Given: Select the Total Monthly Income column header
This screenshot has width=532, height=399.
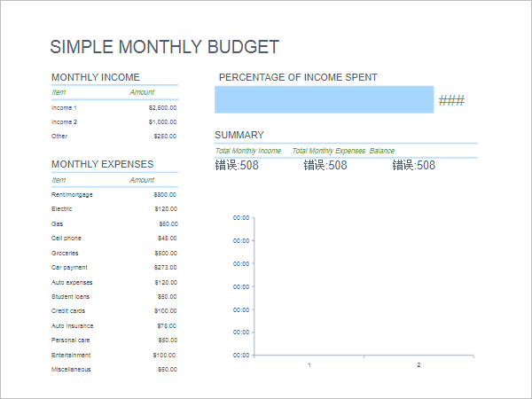Looking at the screenshot, I should pos(247,151).
